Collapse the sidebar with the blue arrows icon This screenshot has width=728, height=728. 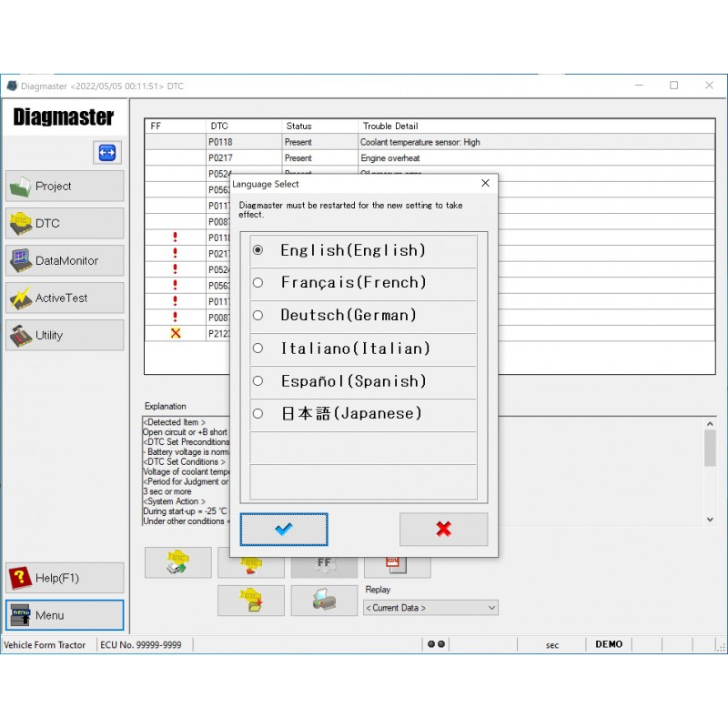(x=106, y=152)
